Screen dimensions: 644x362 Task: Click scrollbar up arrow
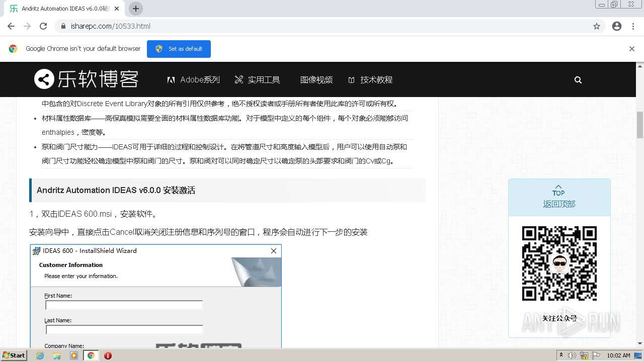click(x=640, y=65)
